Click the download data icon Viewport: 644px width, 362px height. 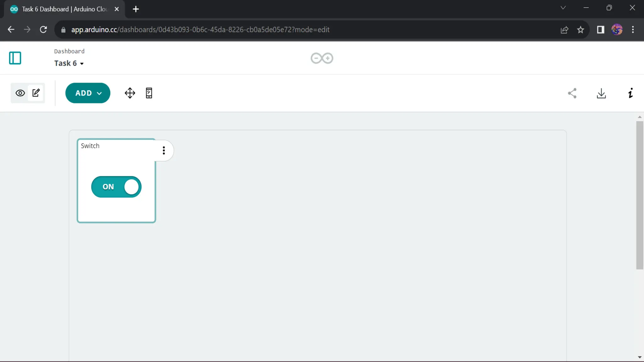click(601, 93)
